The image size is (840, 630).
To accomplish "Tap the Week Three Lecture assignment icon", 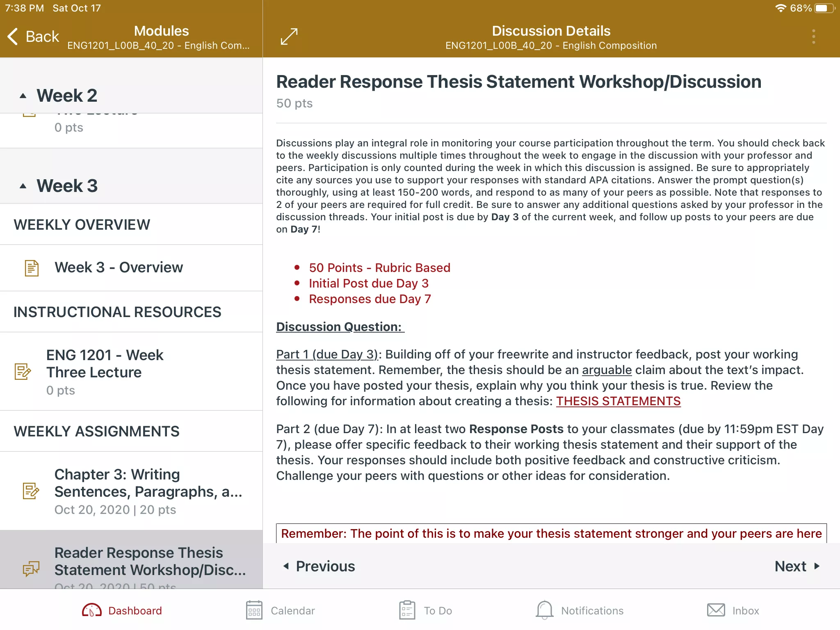I will [x=23, y=372].
